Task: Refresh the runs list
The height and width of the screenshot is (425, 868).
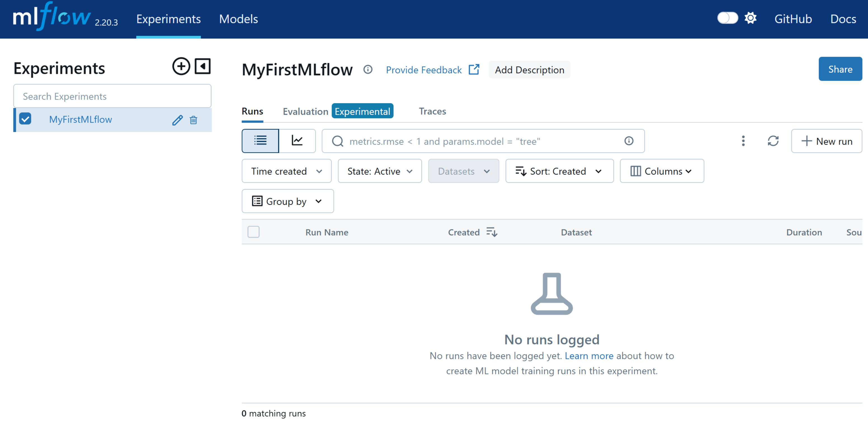Action: [774, 141]
